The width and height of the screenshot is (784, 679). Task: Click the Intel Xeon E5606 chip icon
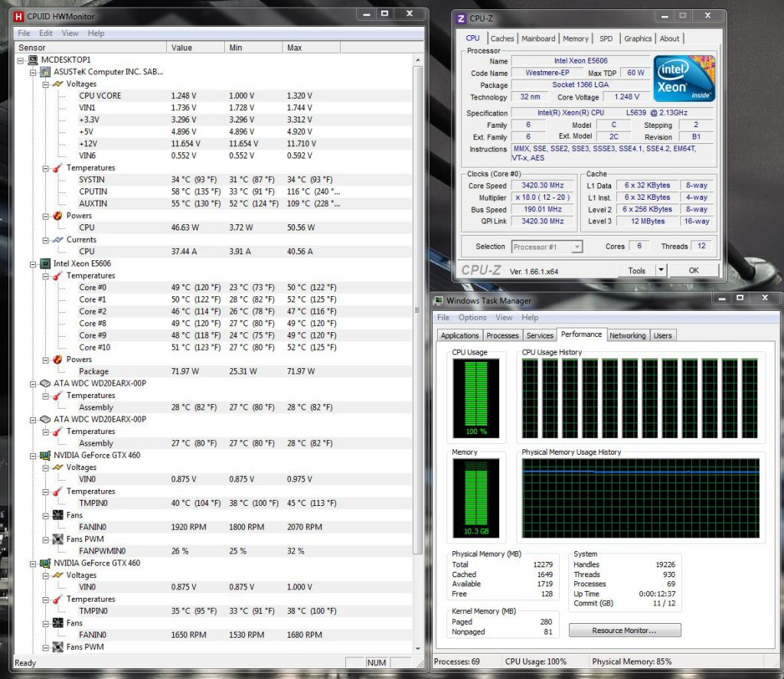45,263
